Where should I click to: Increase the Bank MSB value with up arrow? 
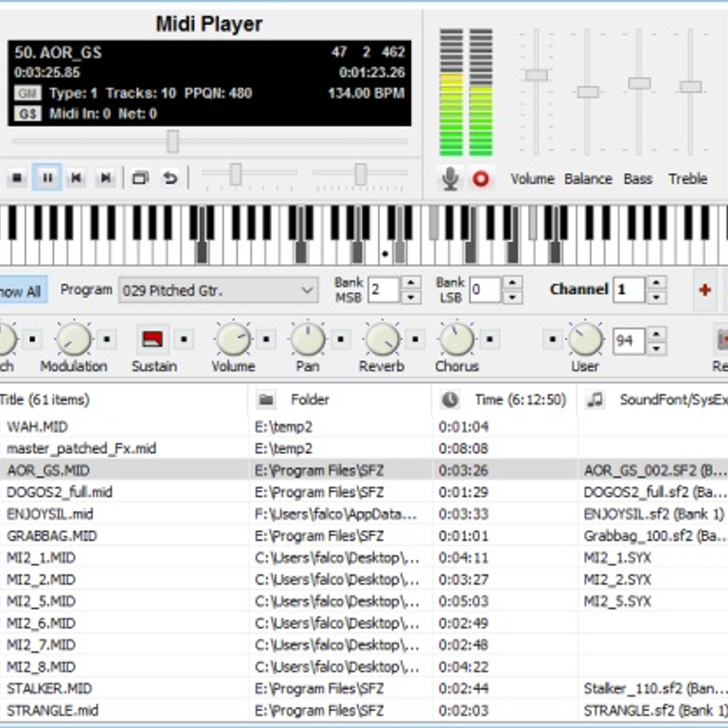(411, 283)
